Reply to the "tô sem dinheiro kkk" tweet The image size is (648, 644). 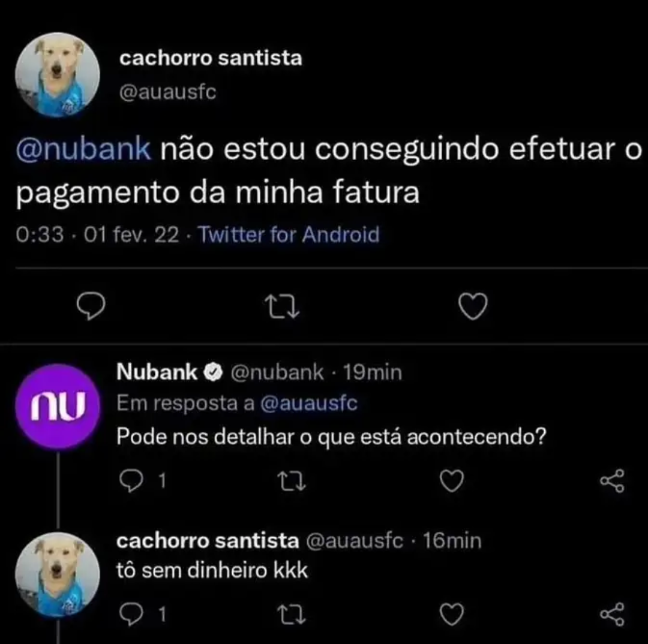pos(127,612)
